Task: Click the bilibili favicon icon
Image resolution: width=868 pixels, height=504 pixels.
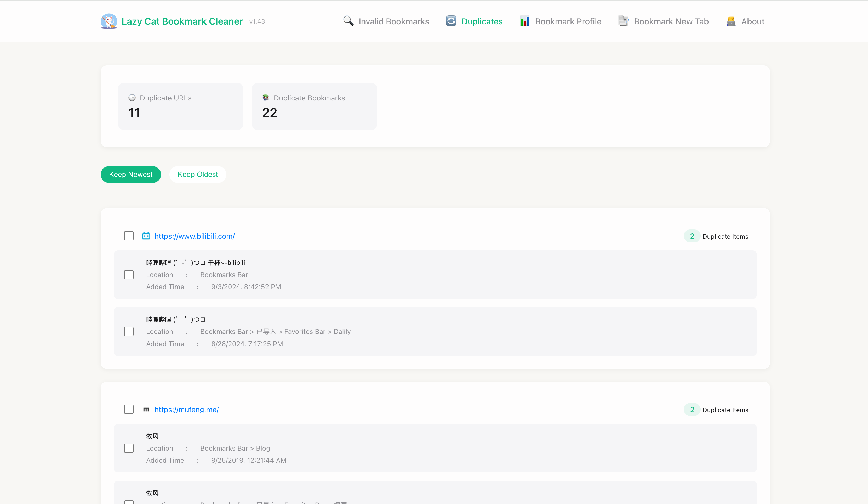Action: [146, 236]
